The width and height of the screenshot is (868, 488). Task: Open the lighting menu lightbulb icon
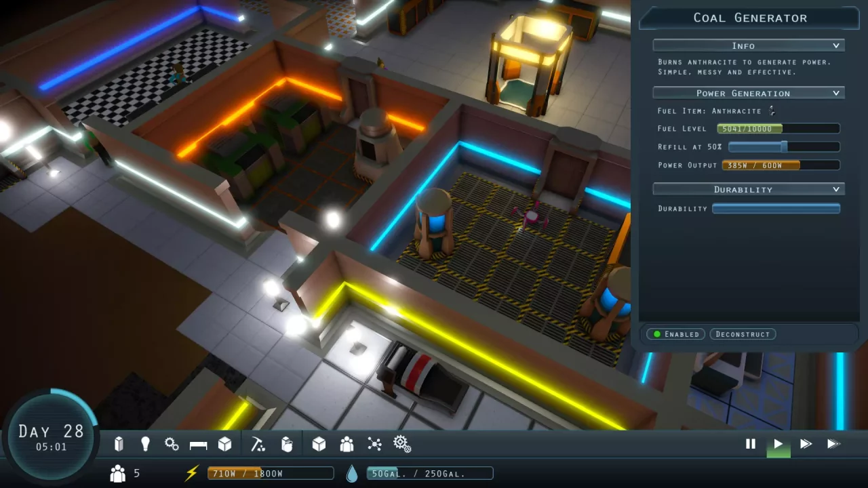(x=145, y=444)
